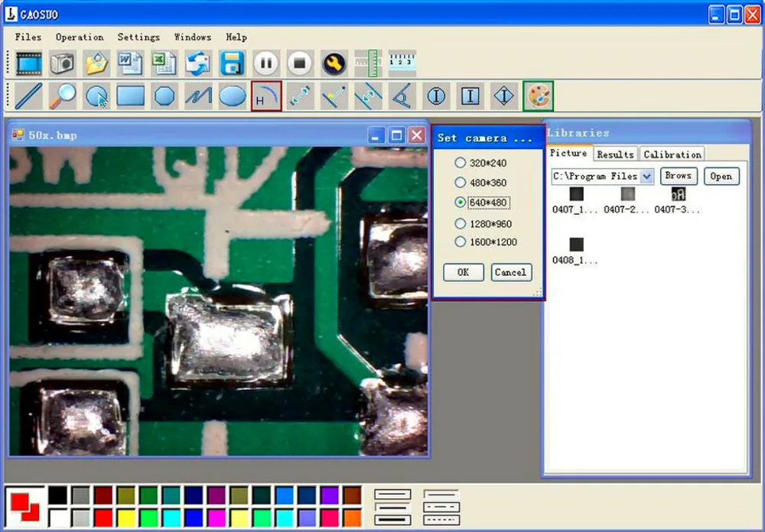Select the ellipse measurement tool
765x532 pixels.
tap(233, 96)
